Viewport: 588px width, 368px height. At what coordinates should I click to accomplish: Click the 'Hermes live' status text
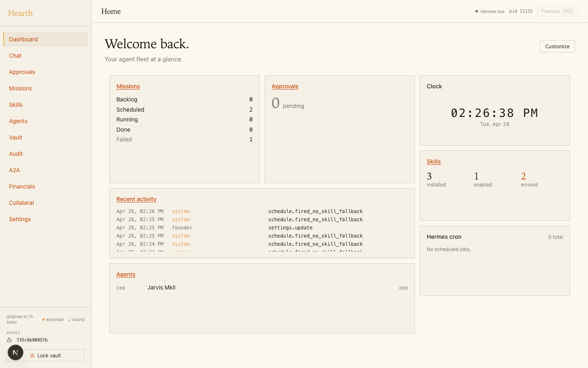[492, 11]
